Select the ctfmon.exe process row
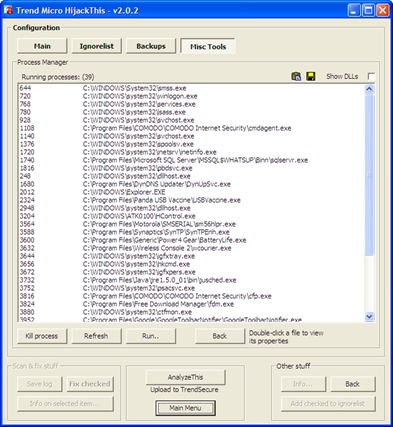393x427 pixels. click(x=192, y=312)
